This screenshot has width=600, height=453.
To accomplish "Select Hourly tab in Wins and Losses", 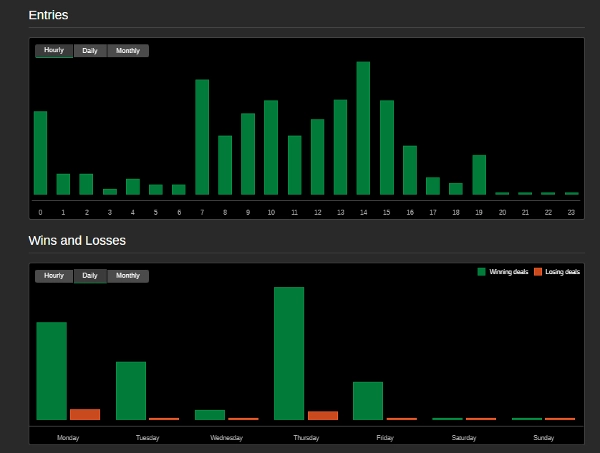I will [x=54, y=276].
